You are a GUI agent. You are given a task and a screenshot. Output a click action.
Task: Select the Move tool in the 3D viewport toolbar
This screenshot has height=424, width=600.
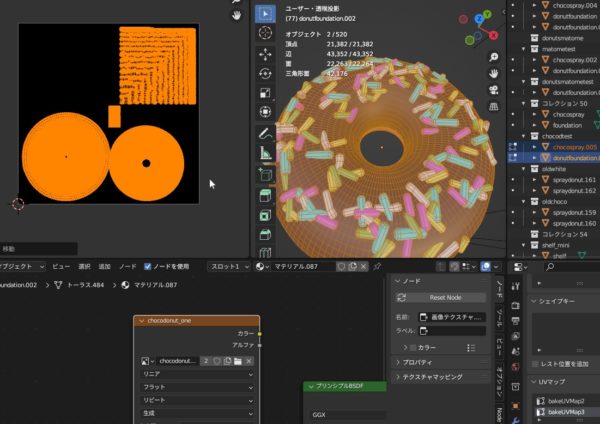[x=265, y=54]
